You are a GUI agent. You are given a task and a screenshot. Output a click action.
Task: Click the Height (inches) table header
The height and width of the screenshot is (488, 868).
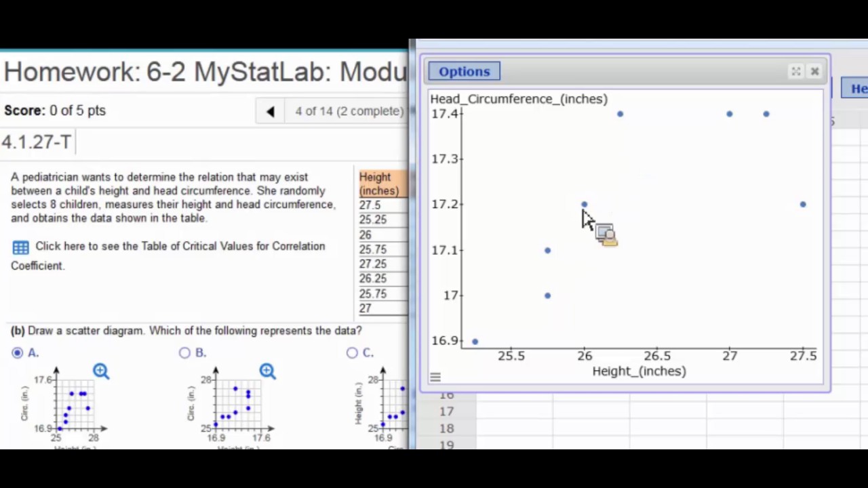click(382, 183)
